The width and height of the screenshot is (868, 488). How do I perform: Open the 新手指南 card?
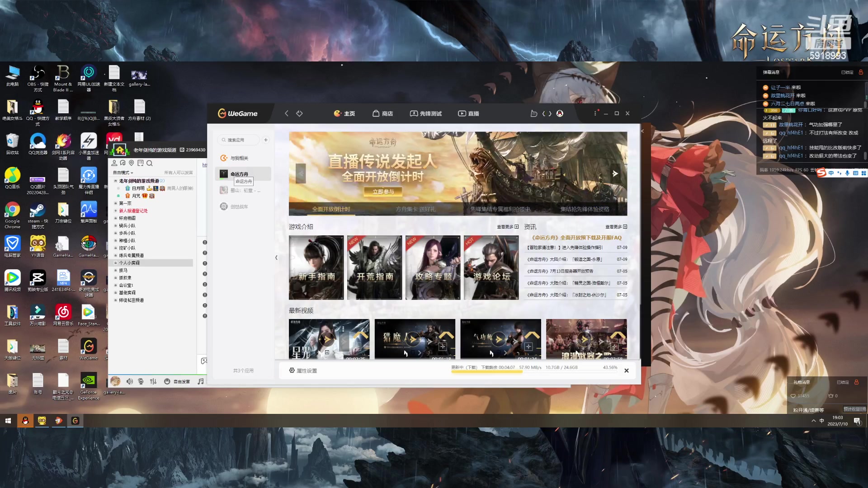[x=316, y=267]
